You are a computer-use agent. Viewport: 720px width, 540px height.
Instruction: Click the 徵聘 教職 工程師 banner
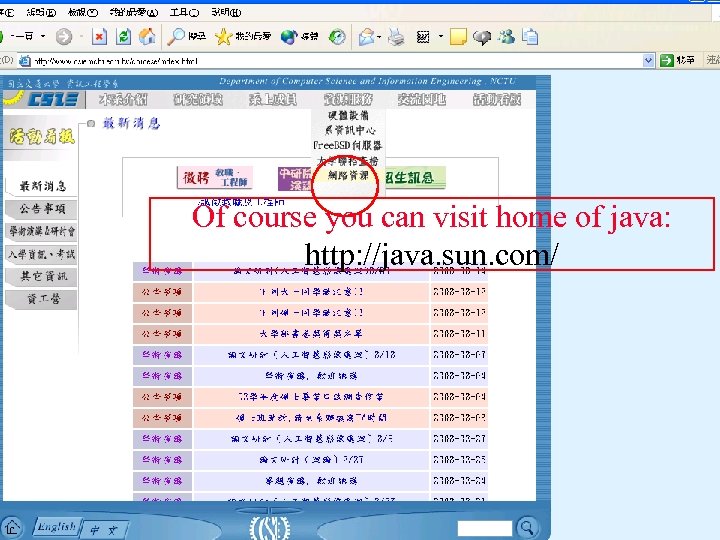(x=215, y=177)
